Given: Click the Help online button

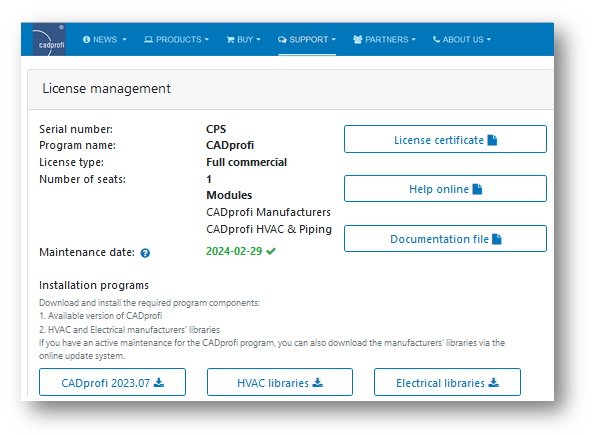Looking at the screenshot, I should (x=445, y=189).
